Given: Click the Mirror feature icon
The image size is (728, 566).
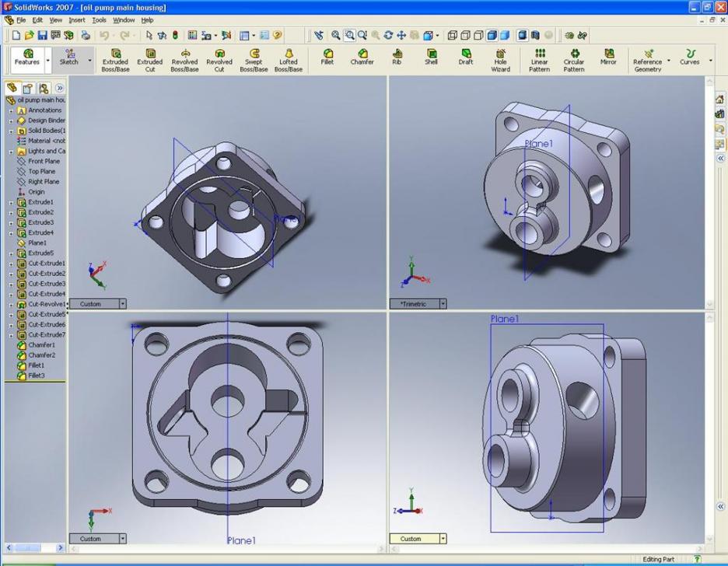Looking at the screenshot, I should pos(608,58).
